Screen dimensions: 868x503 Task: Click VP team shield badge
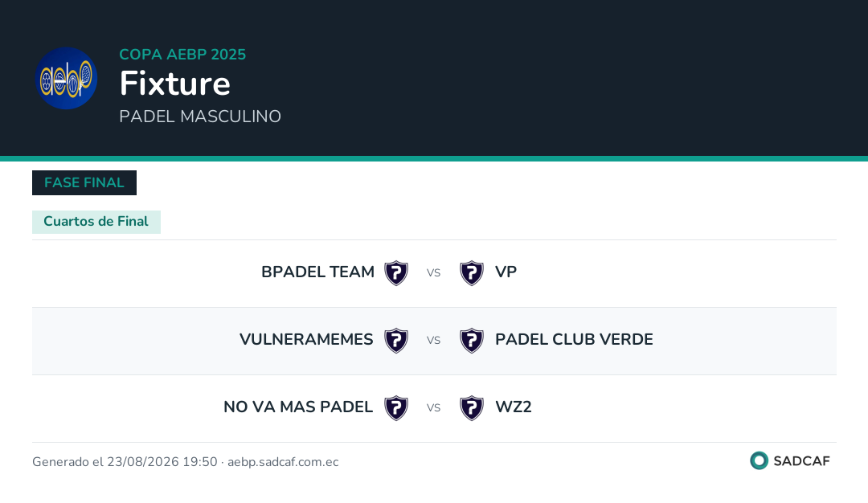pos(472,273)
